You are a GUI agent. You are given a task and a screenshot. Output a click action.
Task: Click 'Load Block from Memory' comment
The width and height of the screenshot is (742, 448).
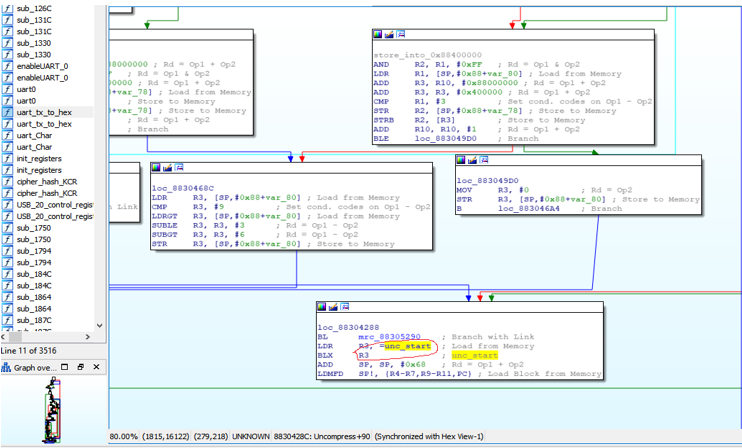pyautogui.click(x=545, y=374)
